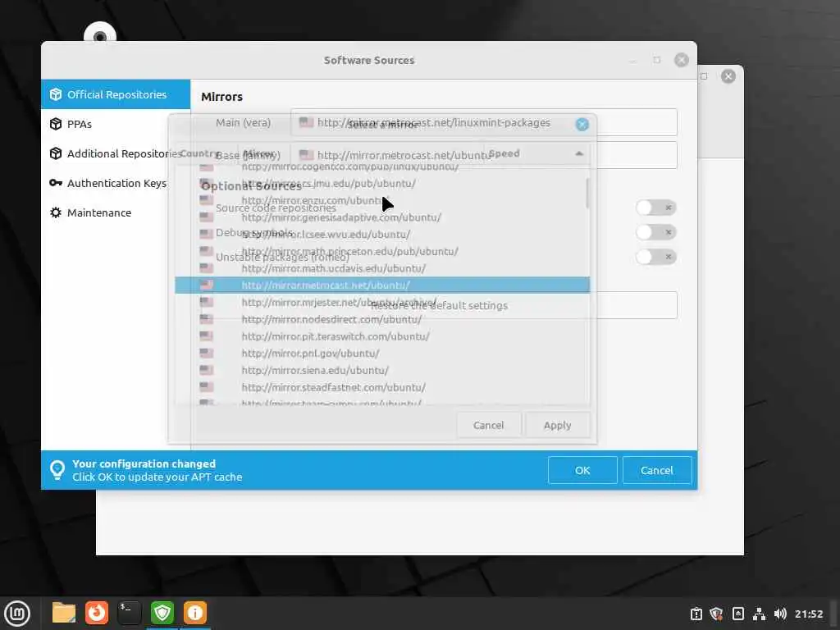
Task: Maximize the background window behind Software Sources
Action: (704, 76)
